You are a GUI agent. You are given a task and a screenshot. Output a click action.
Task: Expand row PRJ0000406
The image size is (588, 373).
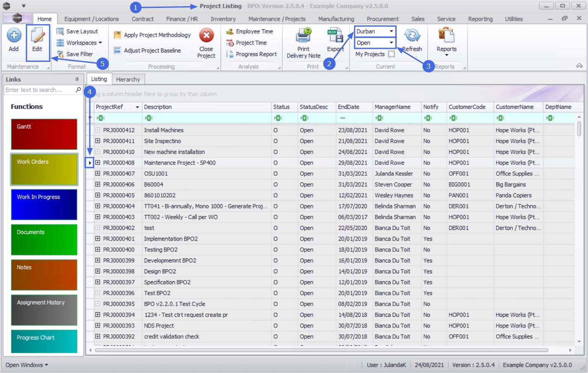tap(98, 184)
